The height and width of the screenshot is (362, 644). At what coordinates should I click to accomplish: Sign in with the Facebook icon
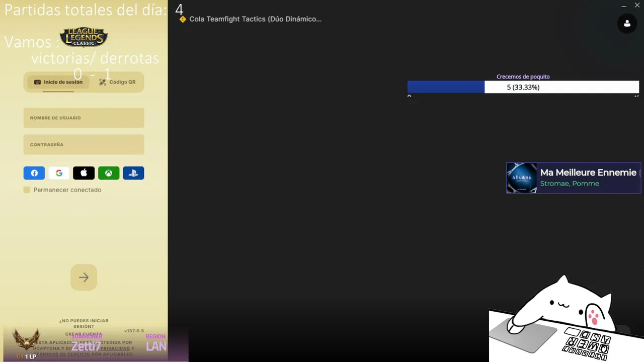tap(34, 173)
